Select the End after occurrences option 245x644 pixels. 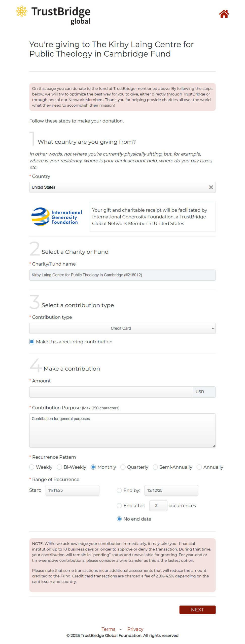click(x=119, y=505)
